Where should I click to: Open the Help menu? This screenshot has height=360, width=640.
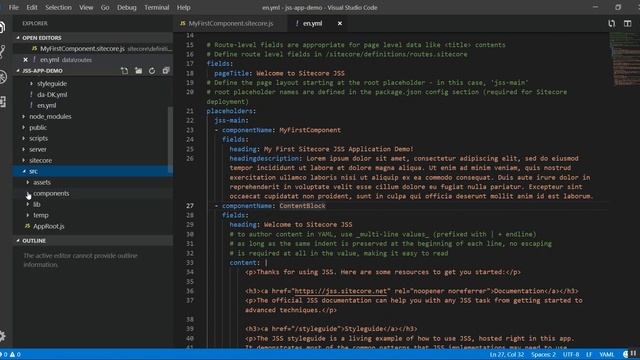click(183, 7)
